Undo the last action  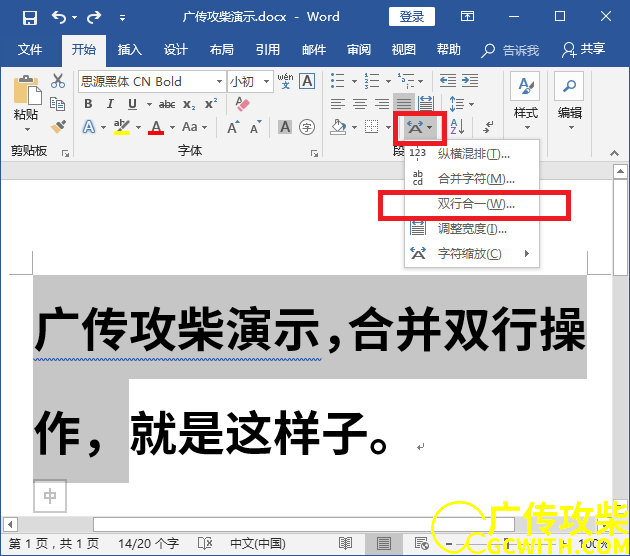click(59, 17)
